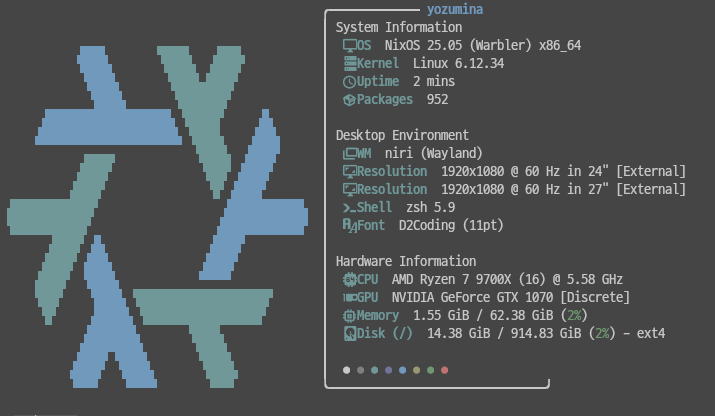Screen dimensions: 715x416
Task: Click the Memory label
Action: [x=378, y=315]
